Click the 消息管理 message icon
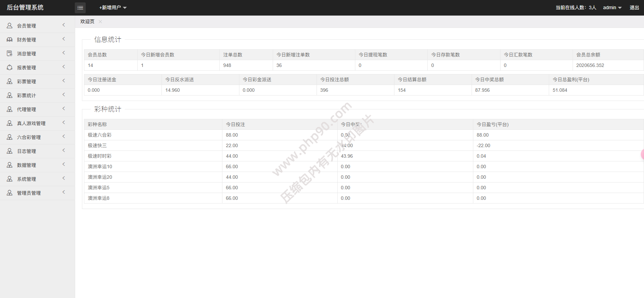The height and width of the screenshot is (298, 644). click(10, 53)
